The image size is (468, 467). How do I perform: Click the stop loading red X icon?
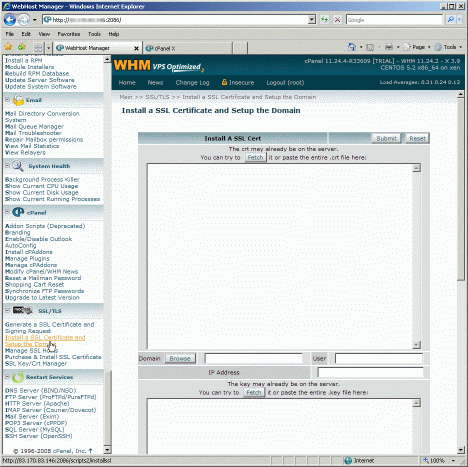click(x=337, y=20)
